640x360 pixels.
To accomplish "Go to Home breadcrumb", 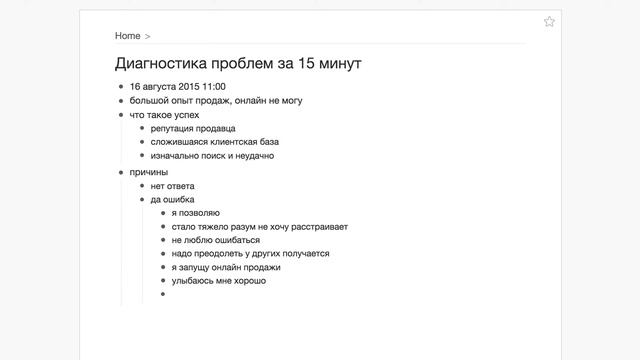I will click(x=127, y=36).
